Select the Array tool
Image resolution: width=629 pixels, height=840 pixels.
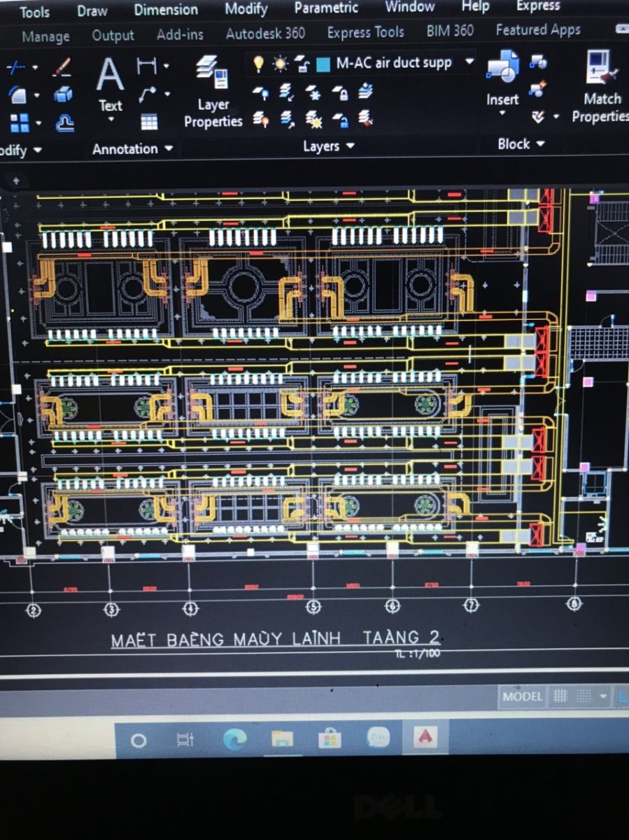(x=20, y=123)
